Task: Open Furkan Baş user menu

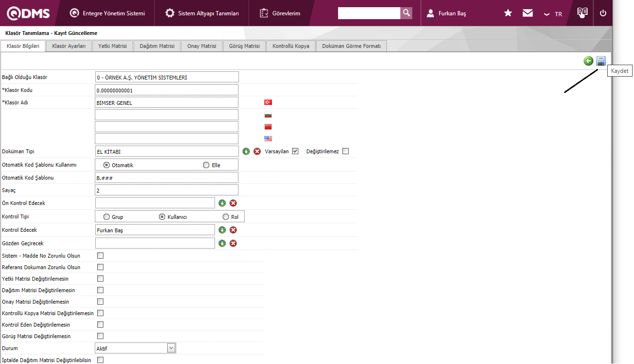Action: (x=446, y=13)
